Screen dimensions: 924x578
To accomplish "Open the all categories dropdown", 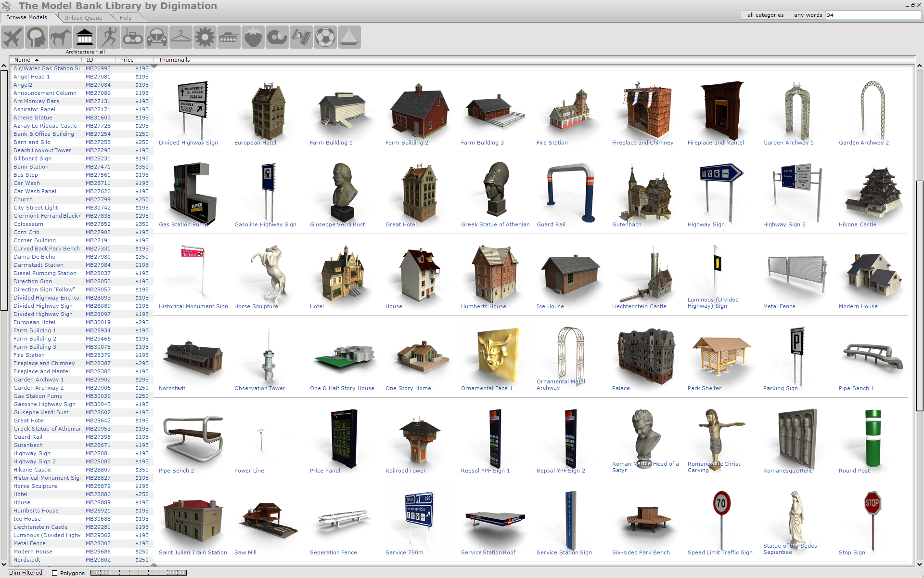I will (765, 15).
